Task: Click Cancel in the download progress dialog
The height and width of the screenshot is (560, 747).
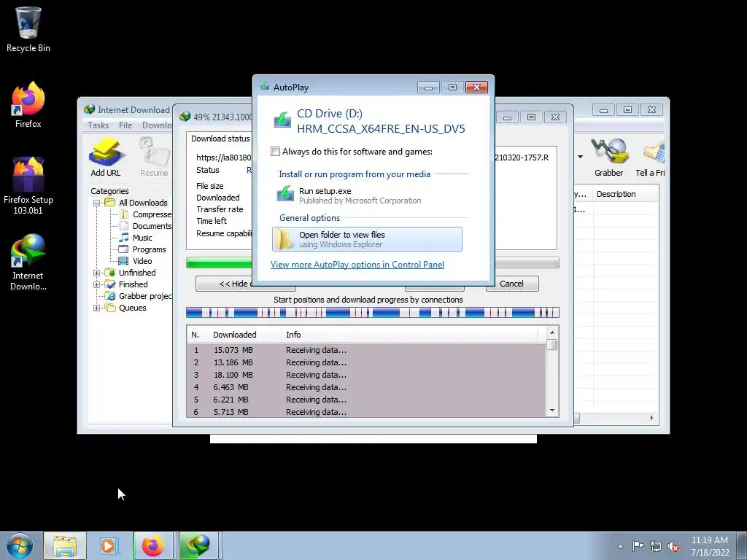Action: [x=511, y=284]
